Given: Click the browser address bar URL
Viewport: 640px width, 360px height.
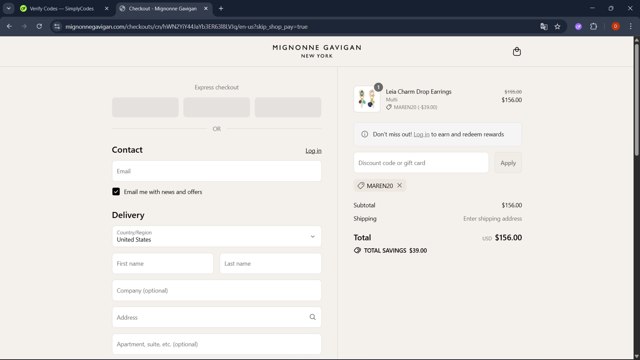Looking at the screenshot, I should [x=187, y=27].
